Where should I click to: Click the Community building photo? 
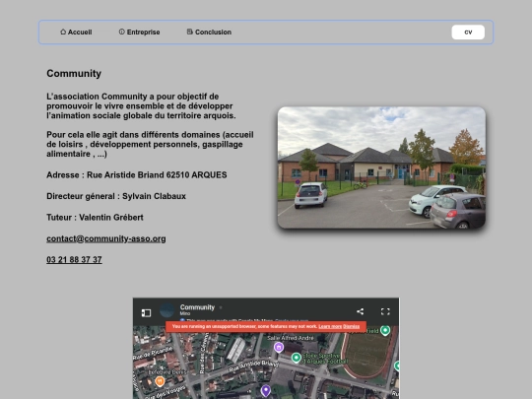click(381, 167)
